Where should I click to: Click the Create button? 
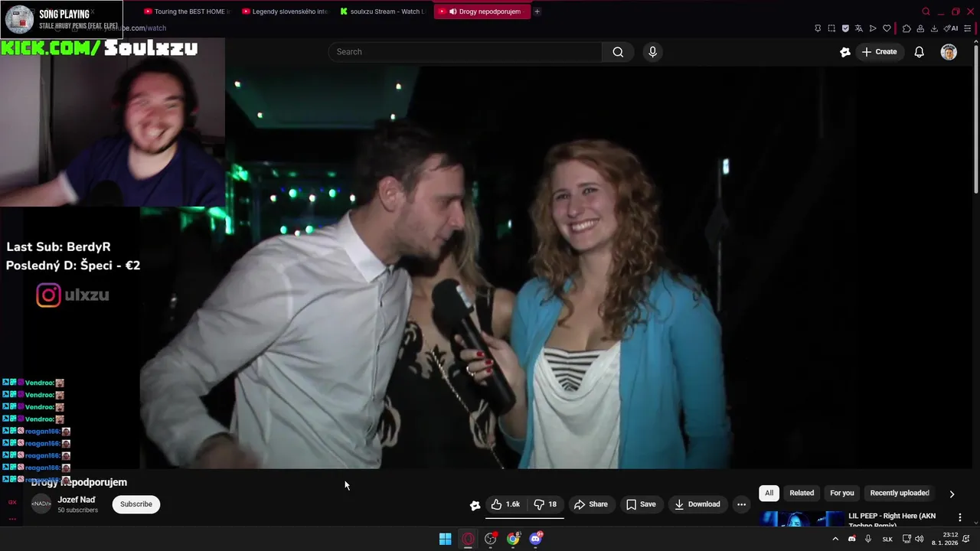point(879,52)
